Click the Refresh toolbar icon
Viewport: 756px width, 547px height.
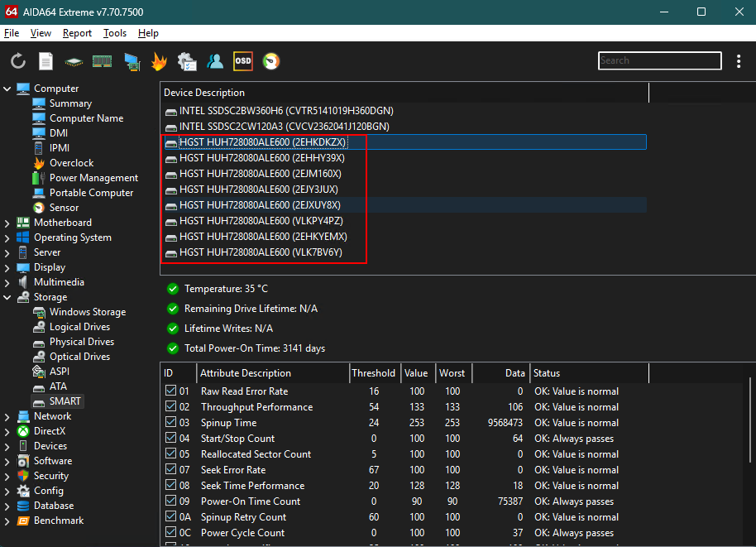pyautogui.click(x=18, y=61)
